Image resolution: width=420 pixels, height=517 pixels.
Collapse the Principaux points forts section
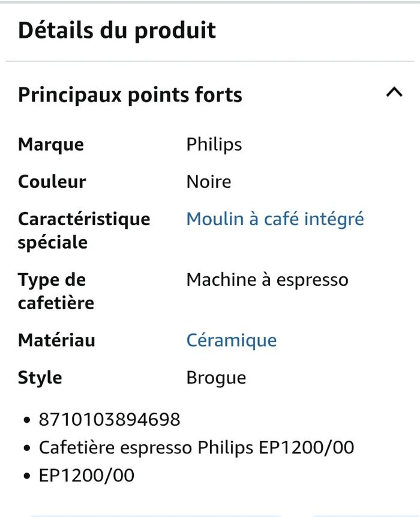(x=394, y=93)
